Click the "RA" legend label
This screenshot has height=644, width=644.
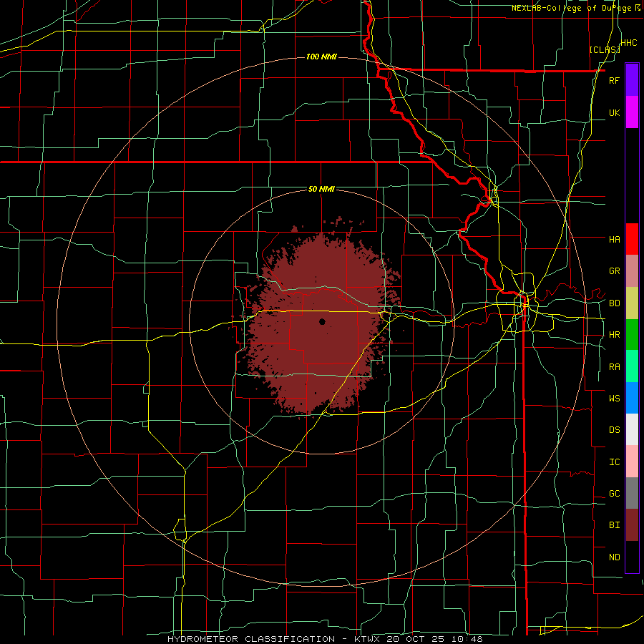pos(615,367)
